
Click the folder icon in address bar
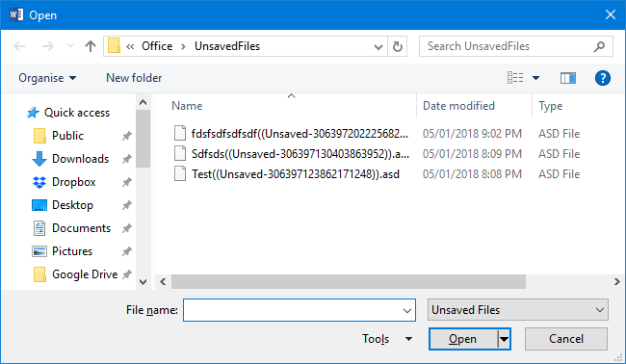click(115, 46)
